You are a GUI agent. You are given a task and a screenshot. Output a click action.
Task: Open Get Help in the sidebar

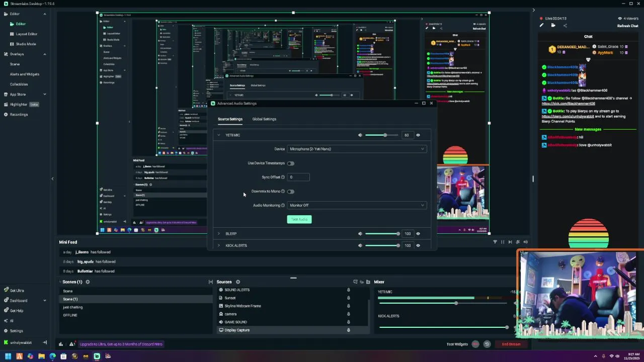[17, 311]
